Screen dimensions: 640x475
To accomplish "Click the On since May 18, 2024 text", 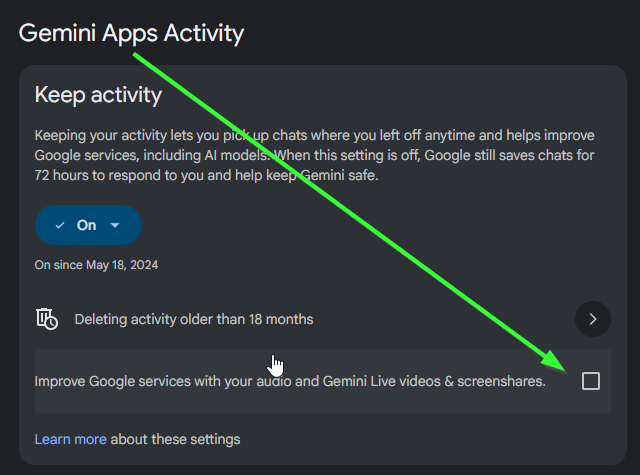I will pos(96,265).
